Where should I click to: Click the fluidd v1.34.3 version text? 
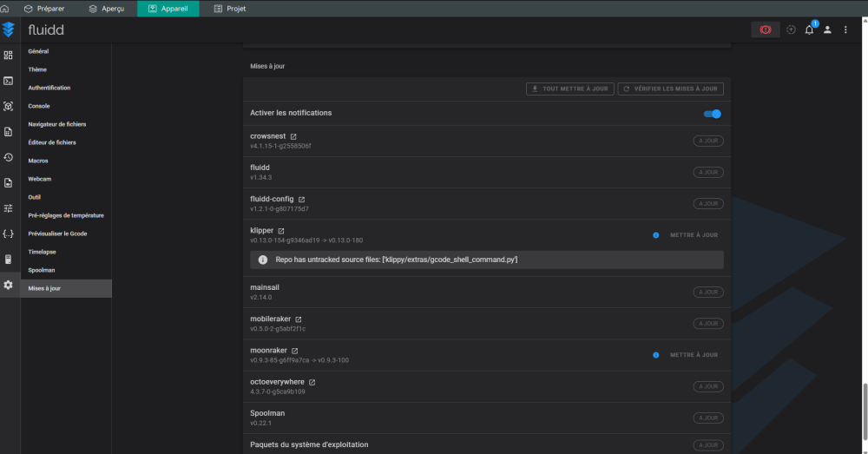pyautogui.click(x=260, y=178)
